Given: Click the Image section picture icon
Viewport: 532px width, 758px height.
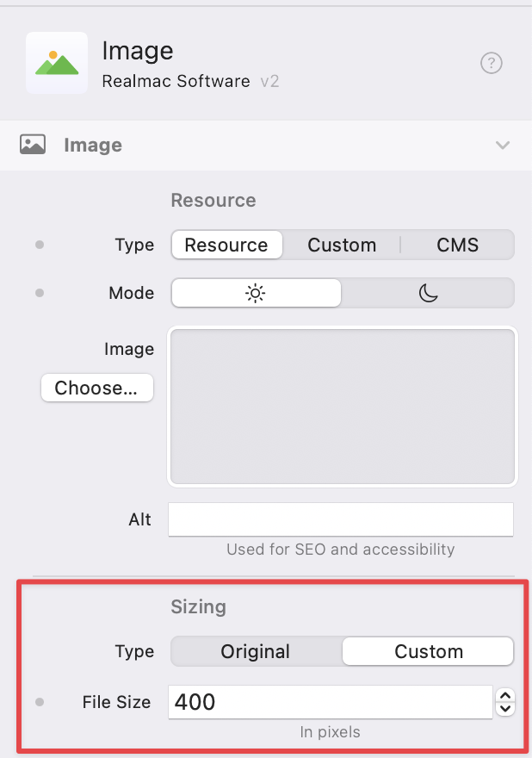Looking at the screenshot, I should (x=33, y=145).
